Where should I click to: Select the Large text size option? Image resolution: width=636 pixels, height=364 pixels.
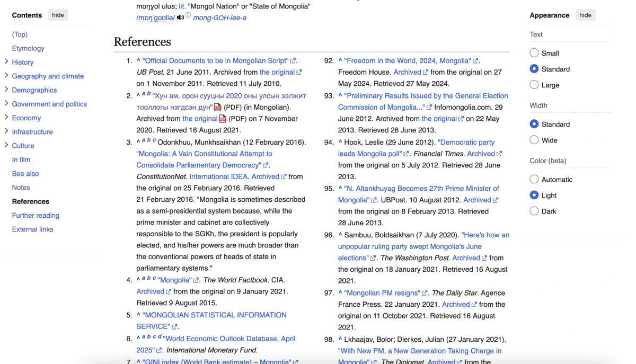point(534,85)
